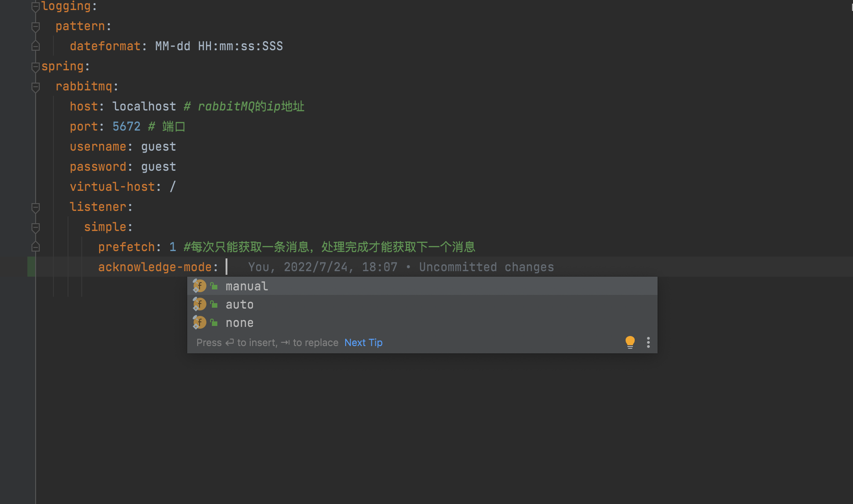Choose the auto completion entry
853x504 pixels.
coord(239,304)
